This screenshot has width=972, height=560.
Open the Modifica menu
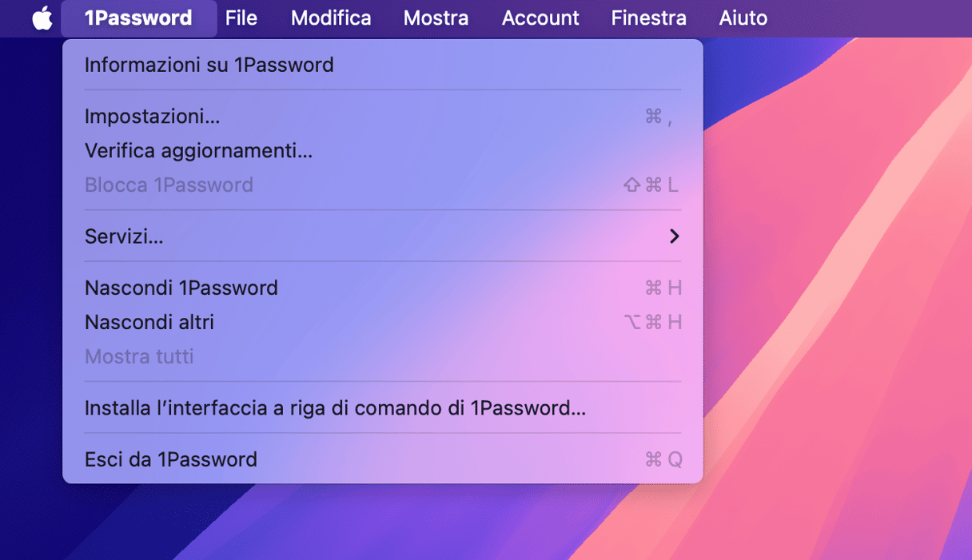[x=331, y=18]
